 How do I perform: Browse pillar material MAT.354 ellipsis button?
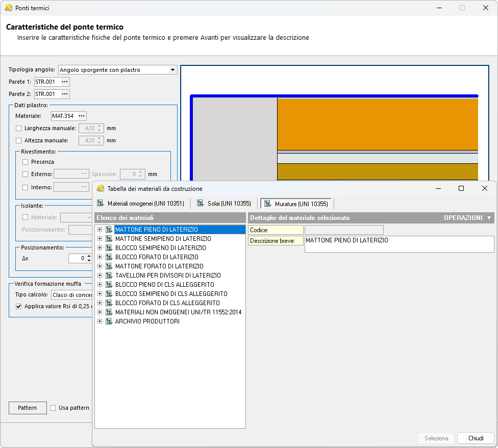click(81, 116)
